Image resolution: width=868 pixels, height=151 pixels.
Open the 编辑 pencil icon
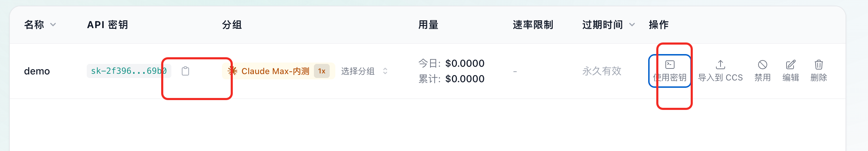pyautogui.click(x=790, y=65)
